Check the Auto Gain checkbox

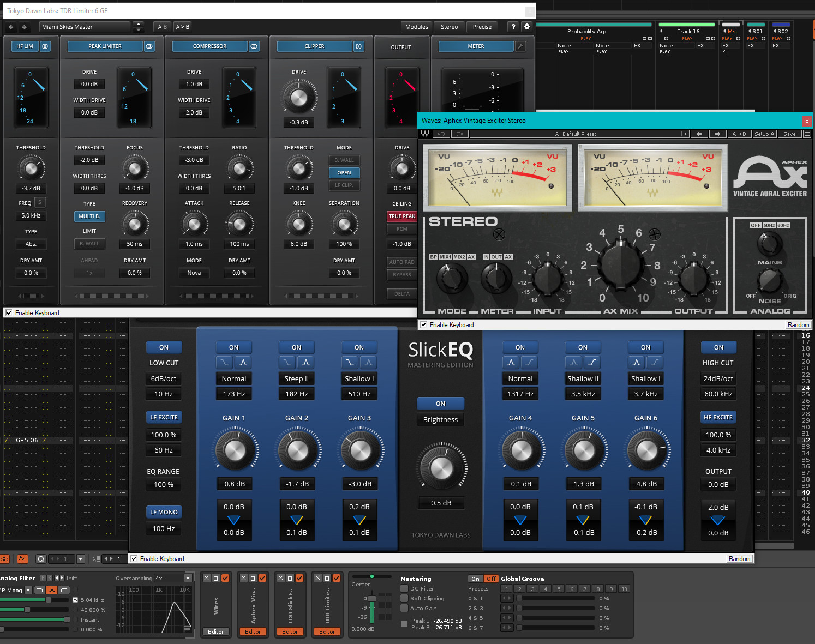pos(404,608)
